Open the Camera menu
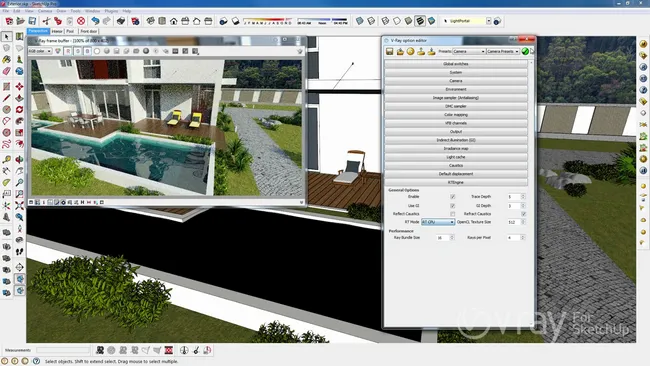 click(x=45, y=11)
